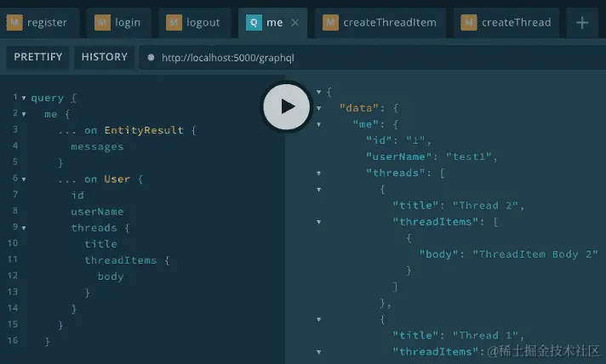Open the register tab
The width and height of the screenshot is (606, 364).
pos(40,23)
